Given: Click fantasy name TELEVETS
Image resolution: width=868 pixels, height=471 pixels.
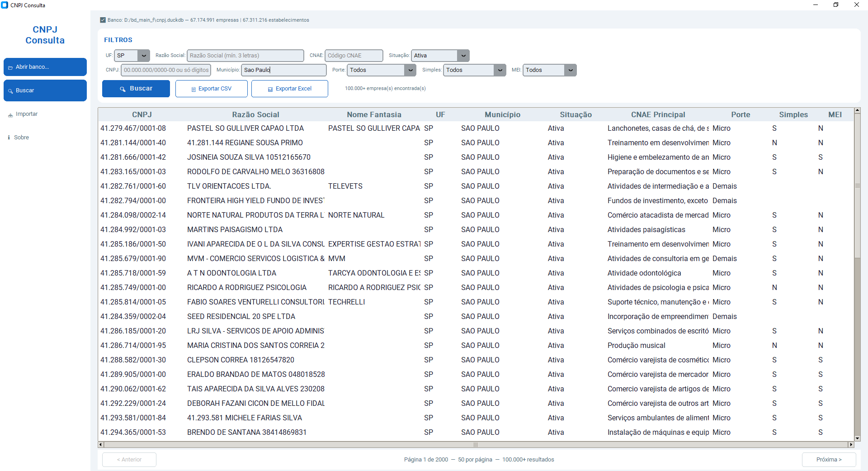Looking at the screenshot, I should 345,186.
